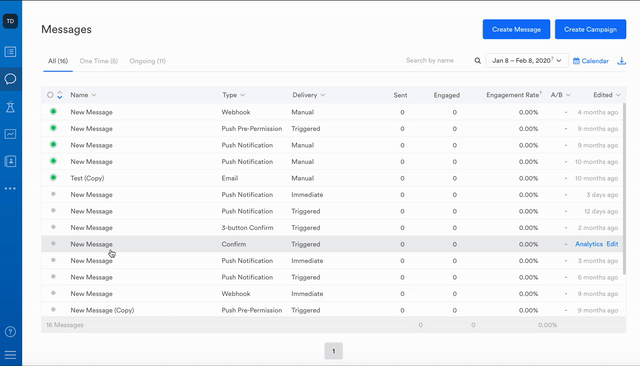Open the Jan 8 – Feb 8, 2020 date range
The width and height of the screenshot is (640, 366).
[527, 60]
